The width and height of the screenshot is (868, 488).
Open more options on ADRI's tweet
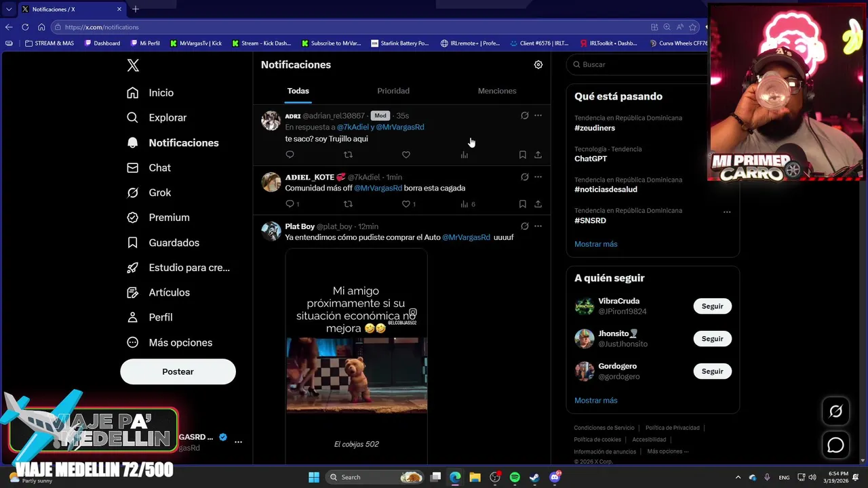(x=538, y=115)
